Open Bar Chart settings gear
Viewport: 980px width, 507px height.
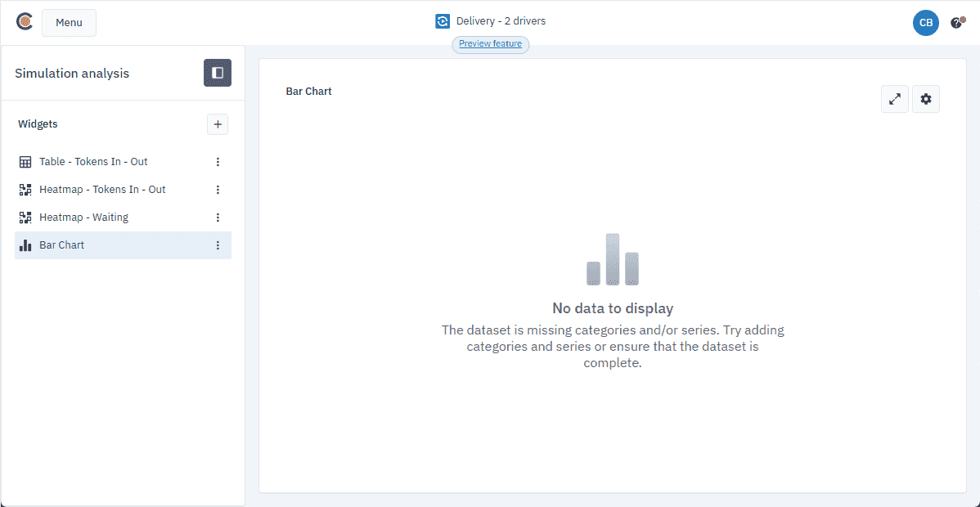926,99
